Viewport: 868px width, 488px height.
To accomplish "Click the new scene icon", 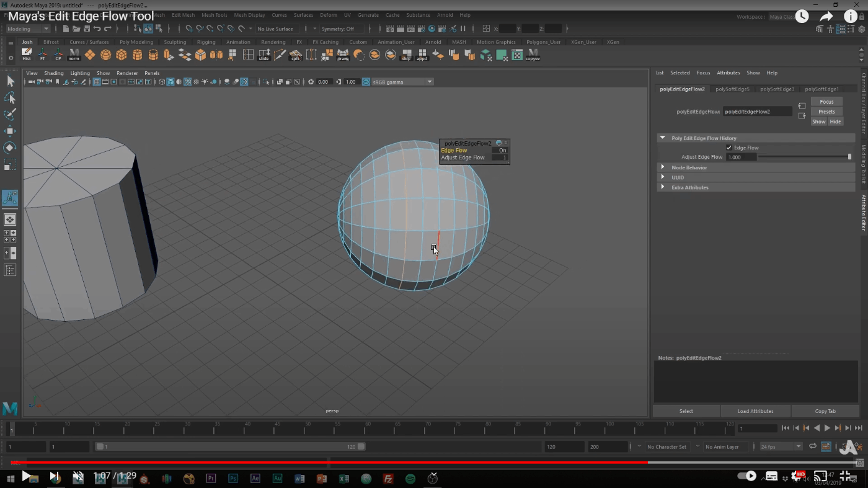I will tap(66, 29).
